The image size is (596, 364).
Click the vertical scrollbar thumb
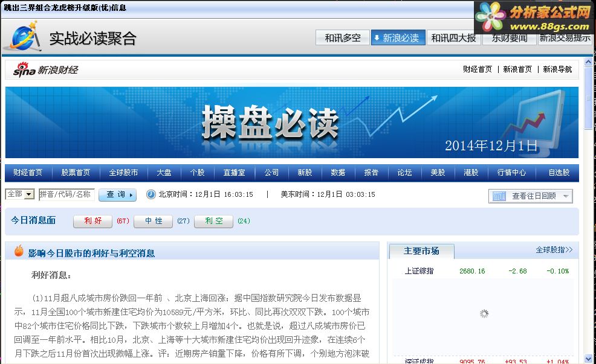point(588,98)
